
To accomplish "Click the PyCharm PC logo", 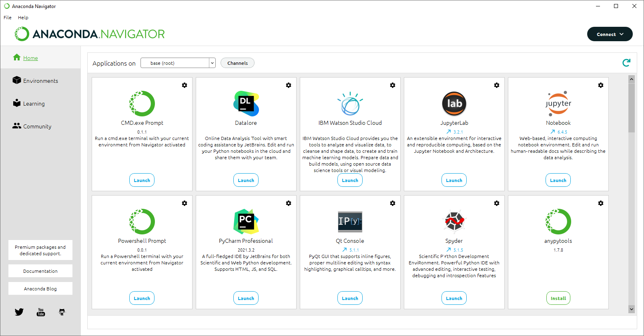I will pos(246,222).
